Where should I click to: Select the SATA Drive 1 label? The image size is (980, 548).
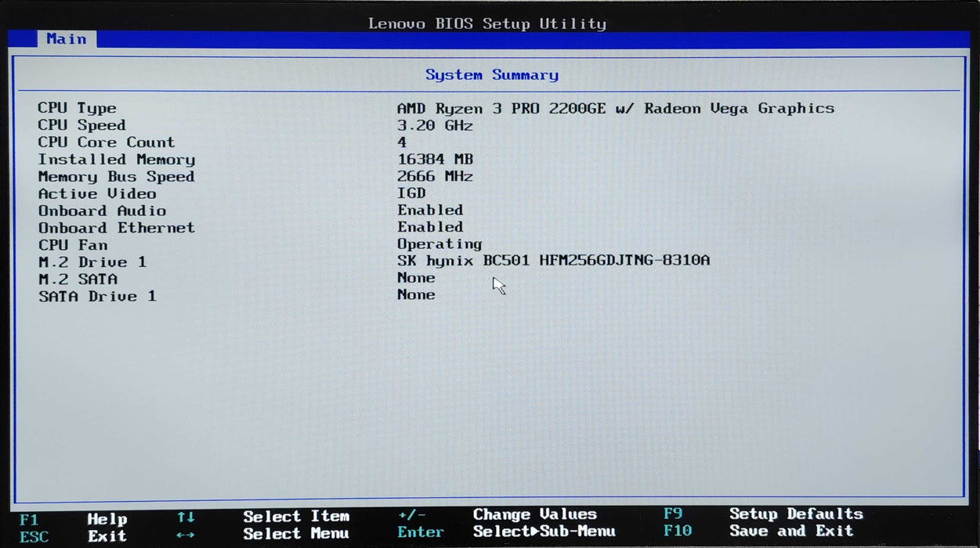[x=97, y=297]
